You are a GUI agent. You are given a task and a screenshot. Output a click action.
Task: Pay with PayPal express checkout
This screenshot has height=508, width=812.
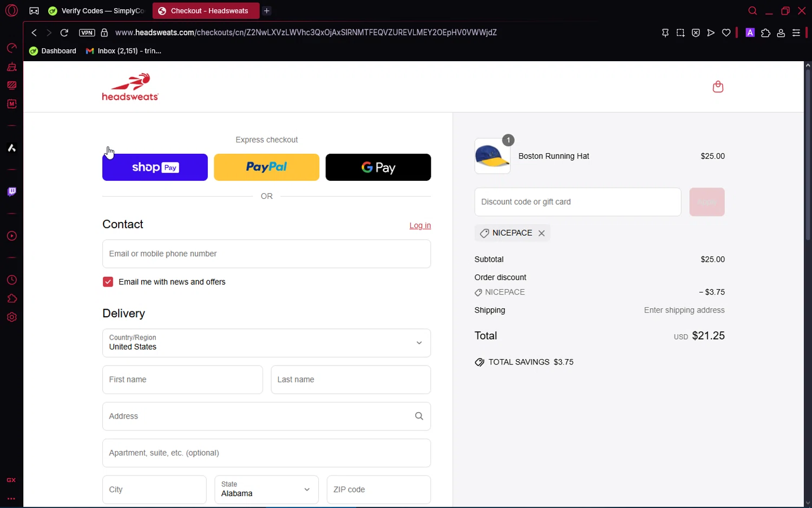(266, 167)
